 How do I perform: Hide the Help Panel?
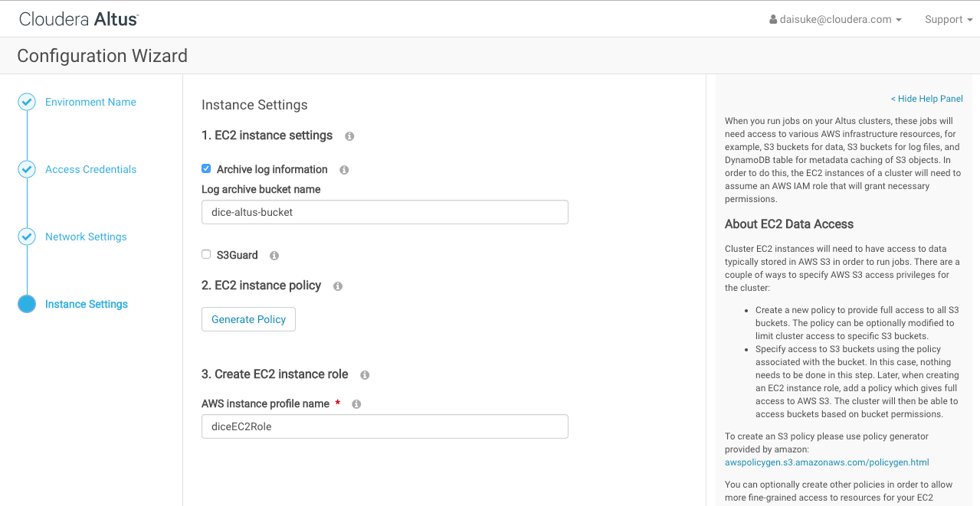[926, 99]
